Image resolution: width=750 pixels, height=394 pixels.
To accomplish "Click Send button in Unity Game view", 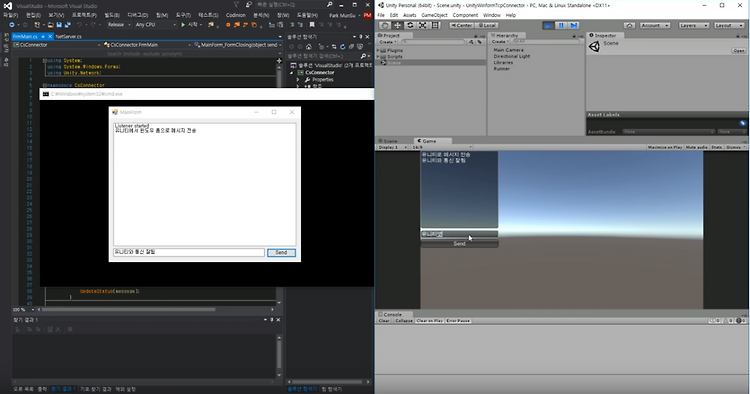I will tap(459, 244).
